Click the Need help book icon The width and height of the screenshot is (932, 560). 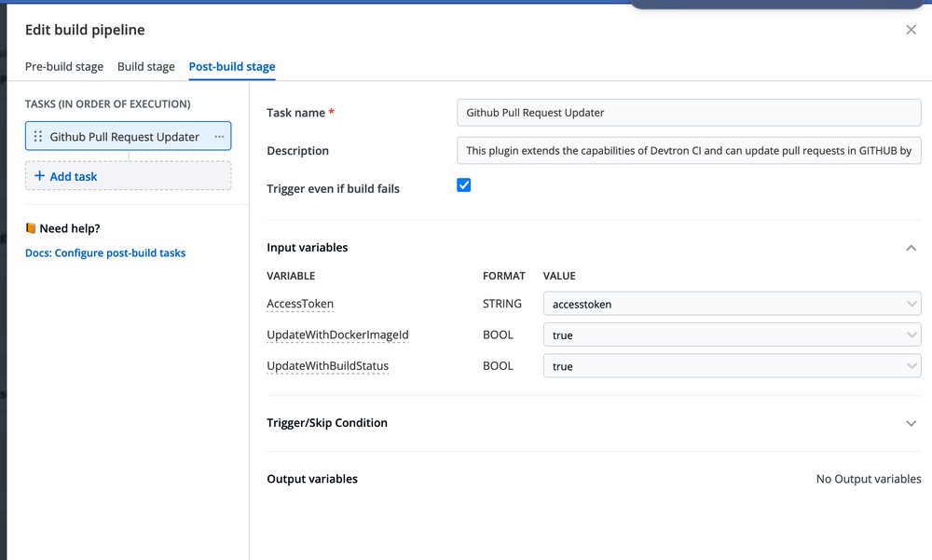pos(31,227)
